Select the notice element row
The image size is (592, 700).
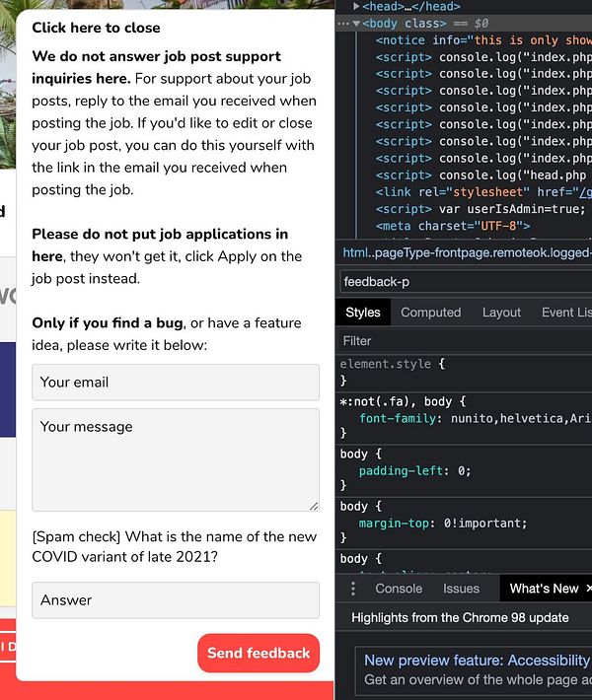tap(474, 40)
